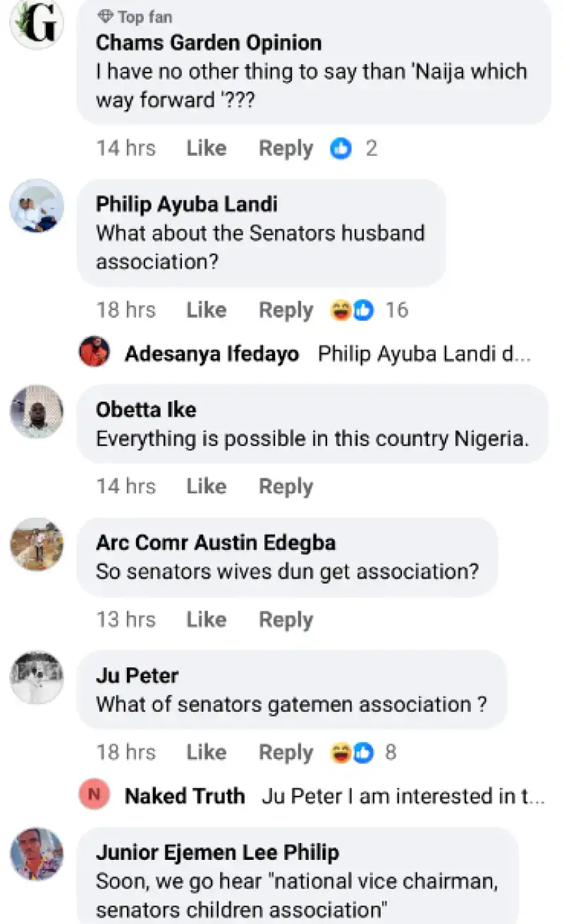View reactions on Chams Garden Opinion's comment

point(354,149)
